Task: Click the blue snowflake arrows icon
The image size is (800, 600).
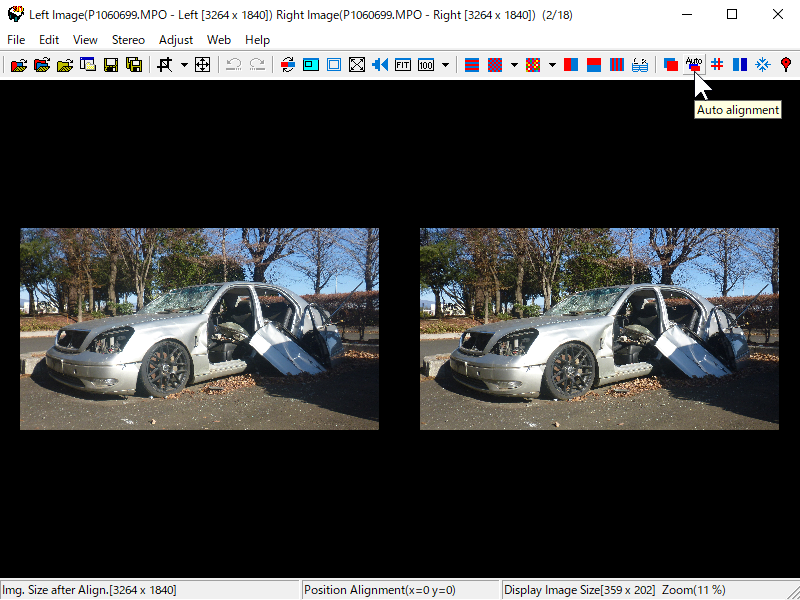Action: tap(763, 65)
